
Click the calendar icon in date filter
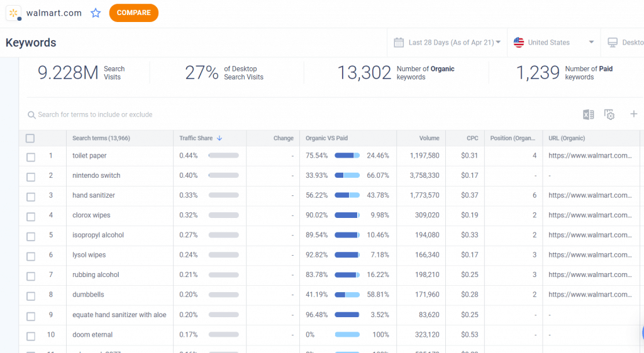pos(399,42)
